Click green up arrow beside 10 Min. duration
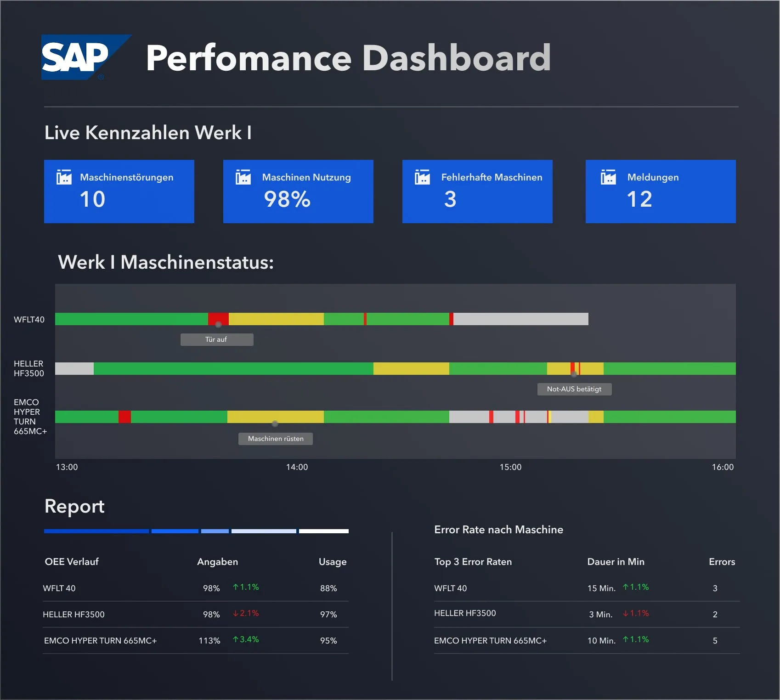This screenshot has height=700, width=780. tap(625, 639)
